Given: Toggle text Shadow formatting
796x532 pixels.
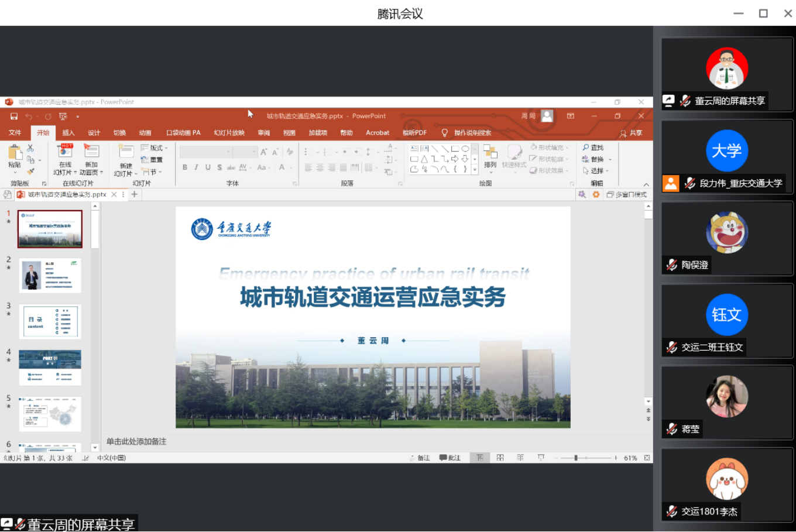Looking at the screenshot, I should tap(219, 167).
